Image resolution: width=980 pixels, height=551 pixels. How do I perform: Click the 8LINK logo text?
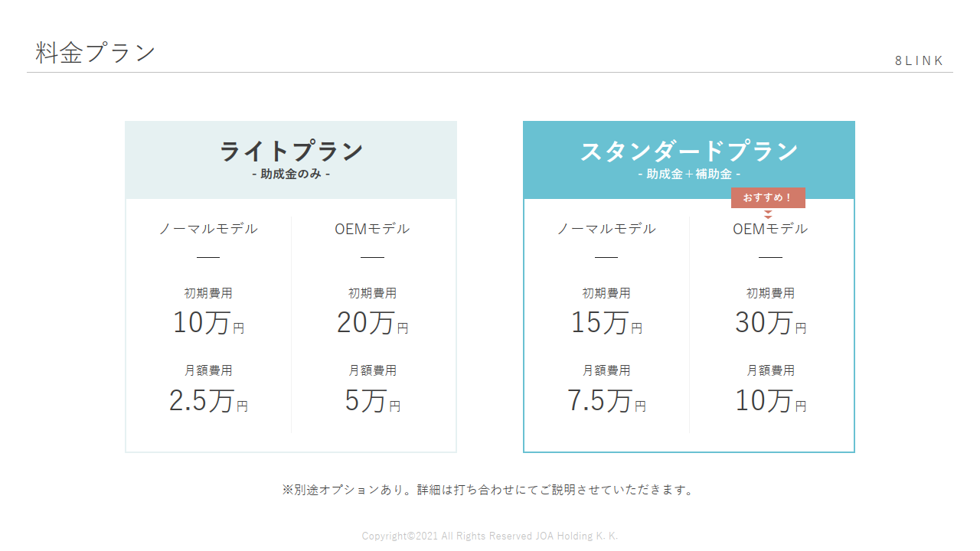[920, 60]
